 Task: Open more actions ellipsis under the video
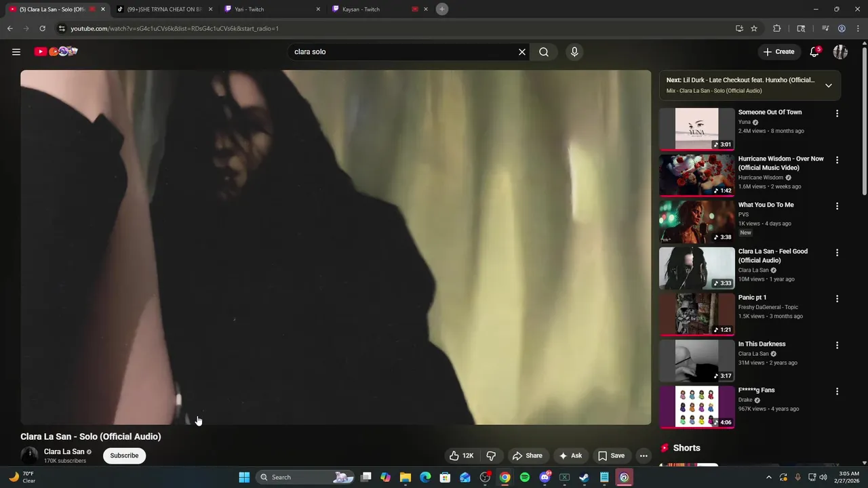[644, 455]
